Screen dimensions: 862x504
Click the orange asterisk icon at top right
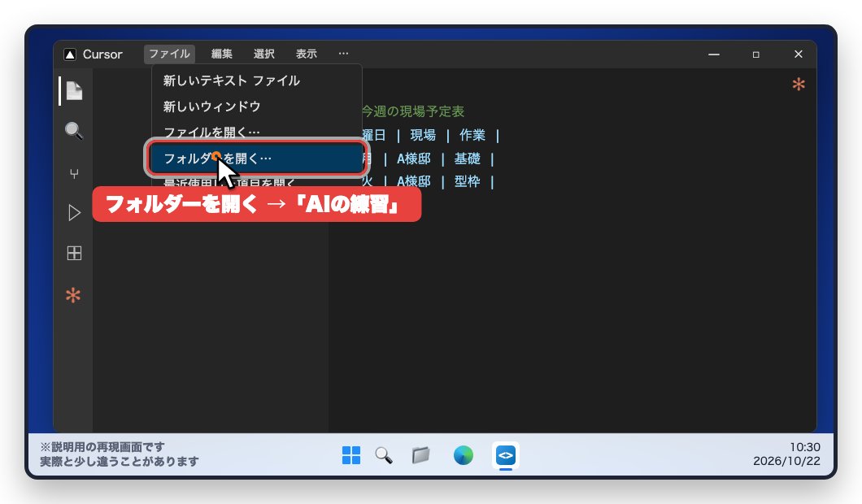click(x=799, y=84)
